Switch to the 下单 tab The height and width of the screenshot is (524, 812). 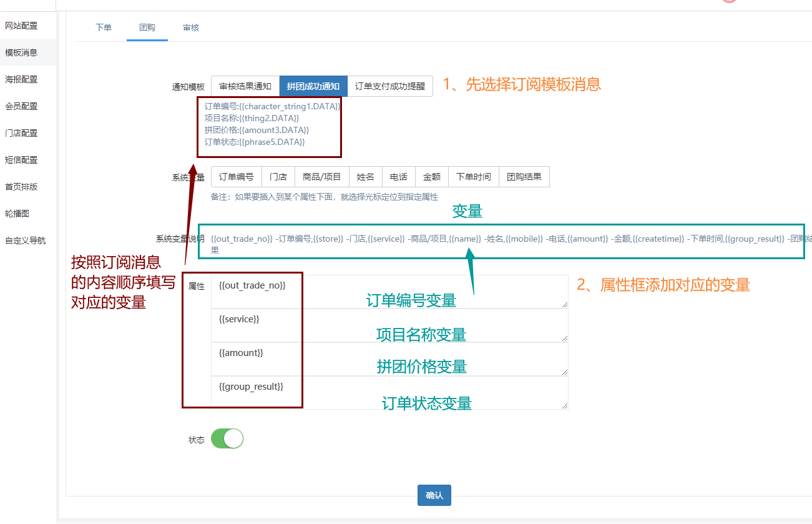104,27
